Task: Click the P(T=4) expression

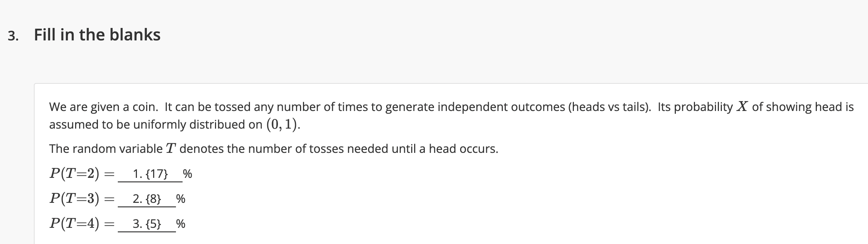Action: pos(74,224)
